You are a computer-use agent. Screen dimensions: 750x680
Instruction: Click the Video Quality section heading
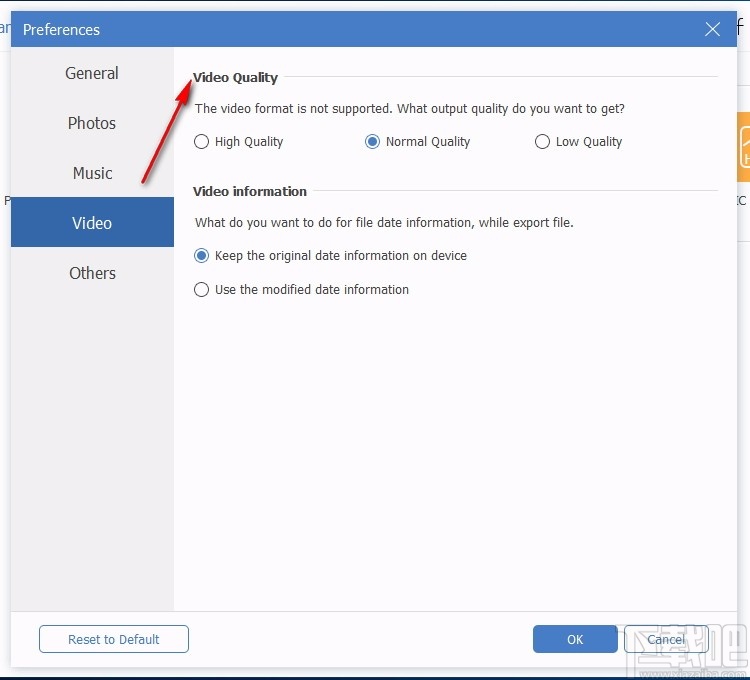(x=236, y=77)
